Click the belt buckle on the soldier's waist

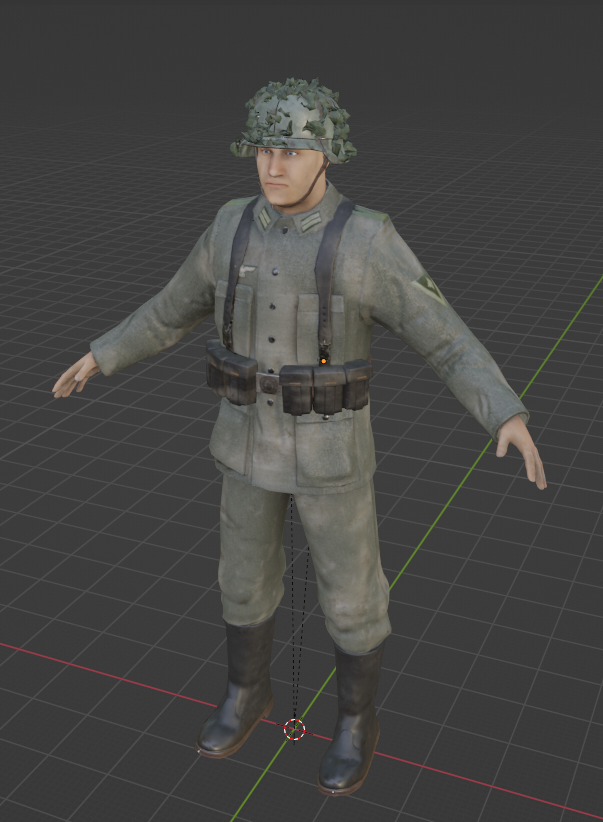pyautogui.click(x=268, y=385)
